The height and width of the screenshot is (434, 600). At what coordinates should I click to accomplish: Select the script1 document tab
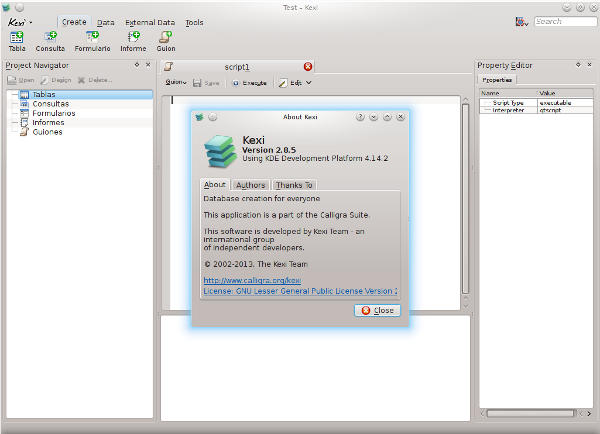[x=237, y=67]
